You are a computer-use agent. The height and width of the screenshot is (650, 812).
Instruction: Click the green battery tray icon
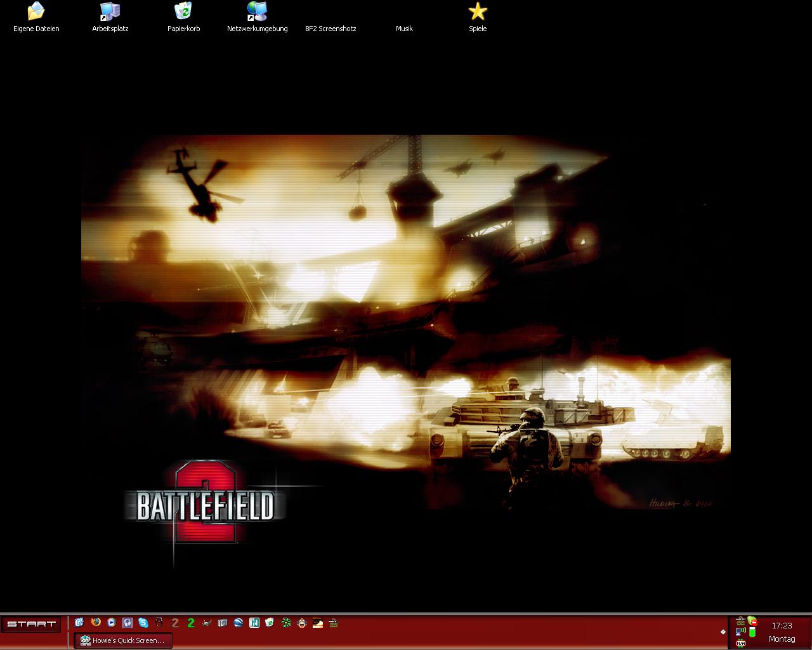[752, 632]
